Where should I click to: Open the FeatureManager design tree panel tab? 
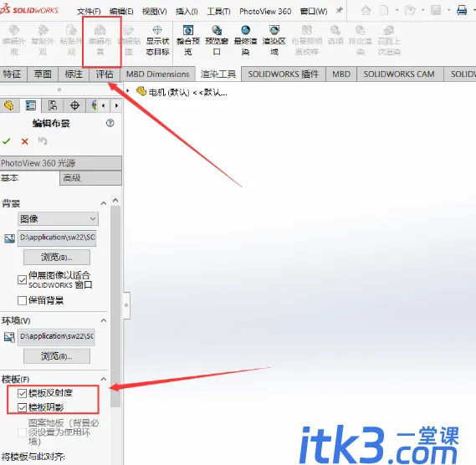click(9, 105)
